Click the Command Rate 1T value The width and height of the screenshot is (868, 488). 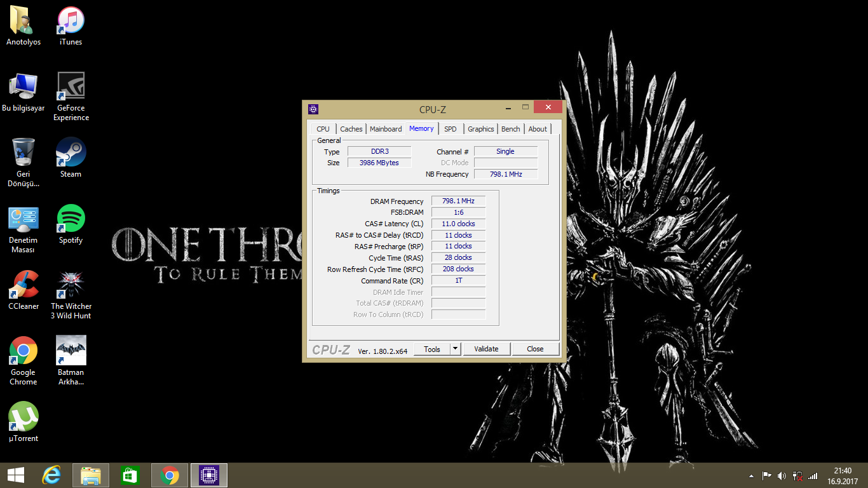click(459, 280)
